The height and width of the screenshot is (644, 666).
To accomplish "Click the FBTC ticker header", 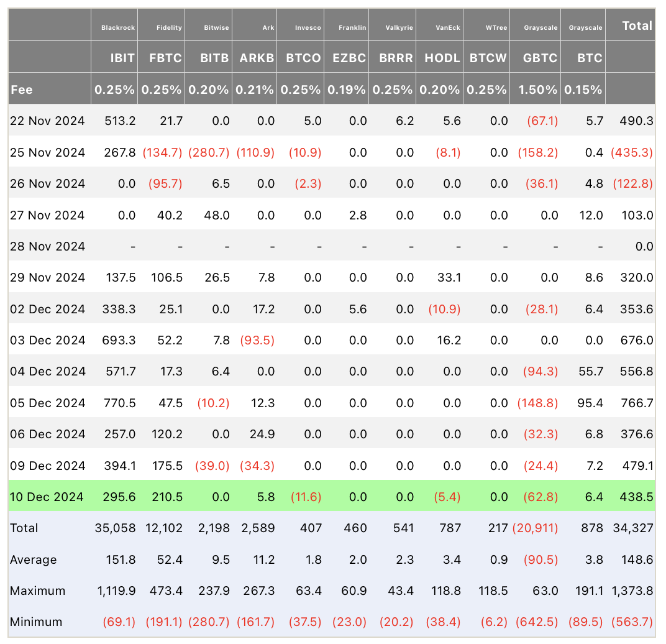I will coord(165,58).
